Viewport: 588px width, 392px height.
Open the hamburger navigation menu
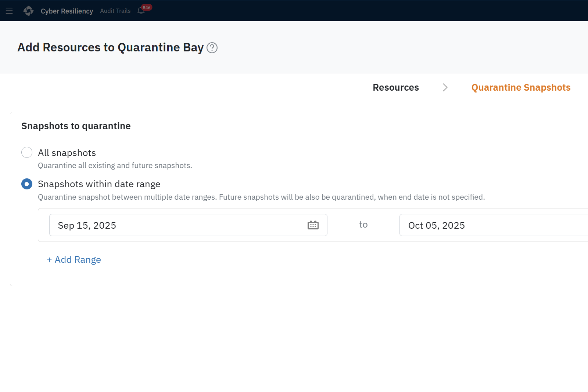pyautogui.click(x=9, y=11)
